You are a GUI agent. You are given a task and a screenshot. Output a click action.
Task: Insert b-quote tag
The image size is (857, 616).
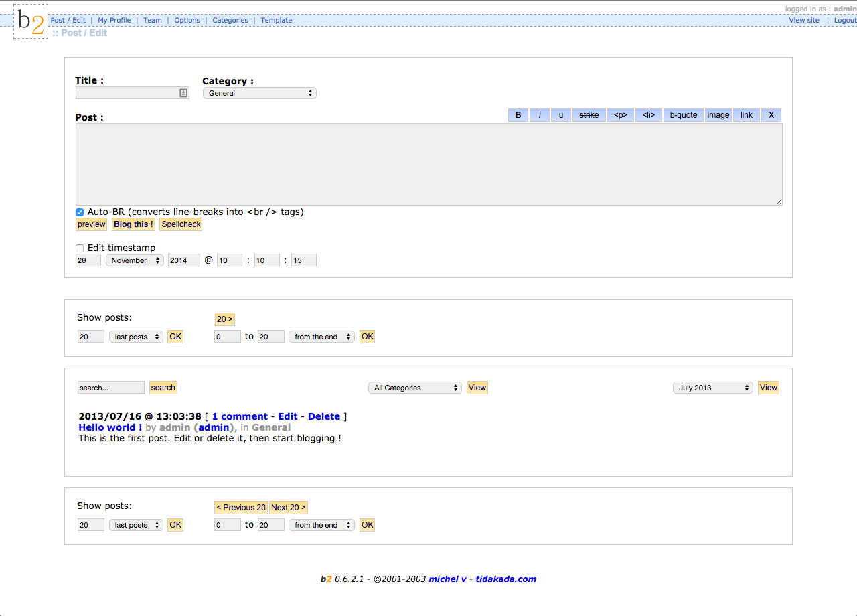click(x=684, y=115)
